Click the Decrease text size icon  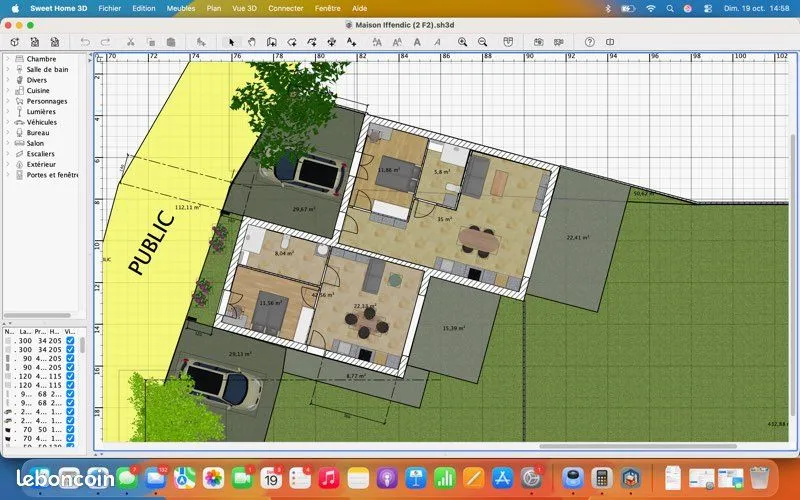point(397,42)
